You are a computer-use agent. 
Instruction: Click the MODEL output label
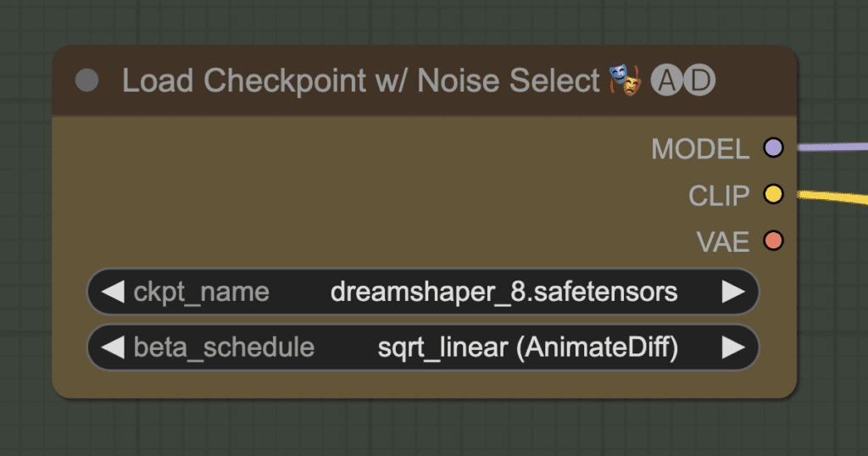[700, 149]
